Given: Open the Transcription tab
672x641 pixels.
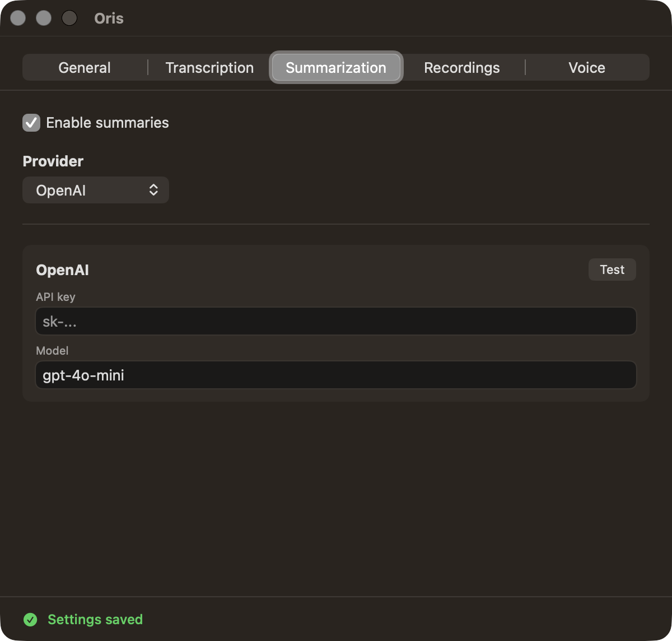Looking at the screenshot, I should click(209, 68).
